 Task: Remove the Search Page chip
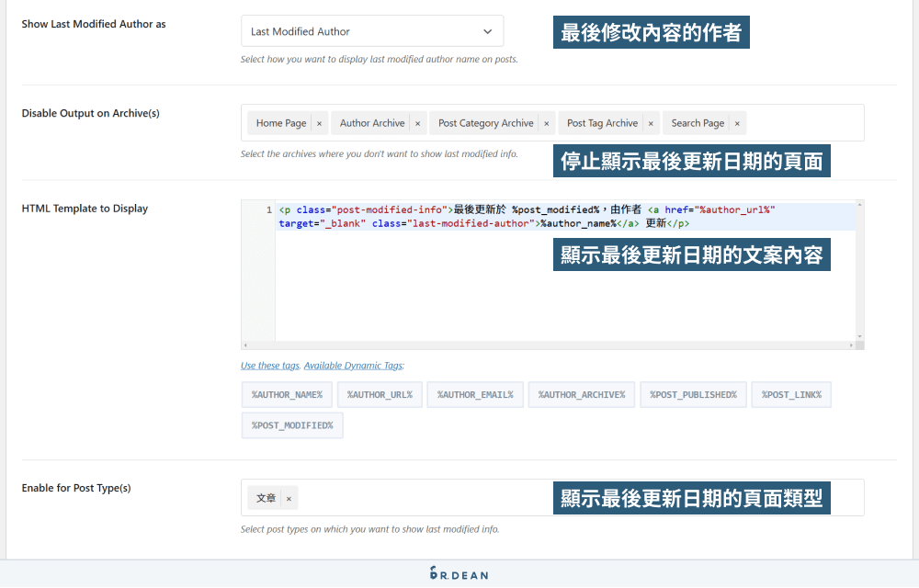(734, 122)
